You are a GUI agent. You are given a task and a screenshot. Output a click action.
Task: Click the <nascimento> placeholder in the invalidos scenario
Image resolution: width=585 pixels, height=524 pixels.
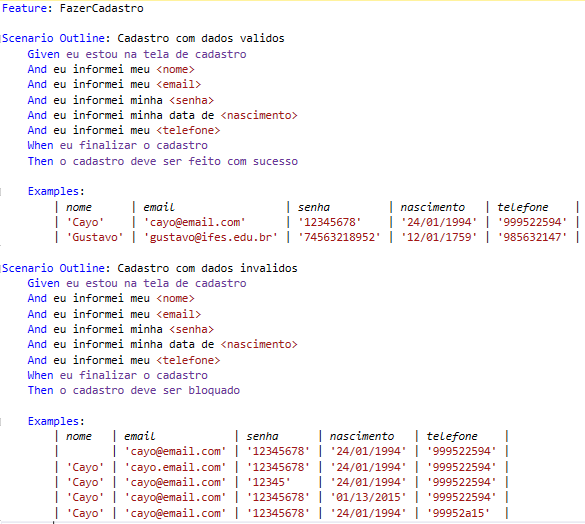click(259, 344)
